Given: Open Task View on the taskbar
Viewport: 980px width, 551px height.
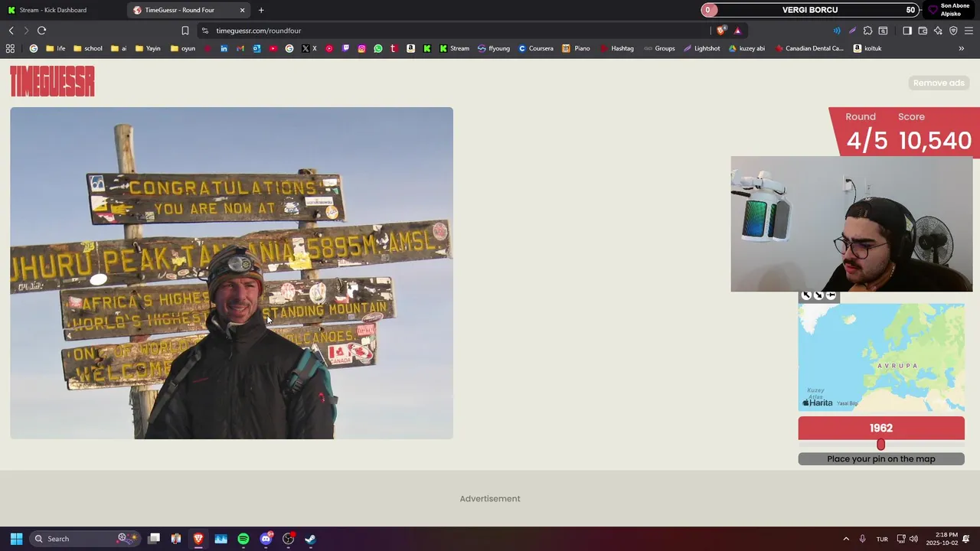Looking at the screenshot, I should coord(154,539).
